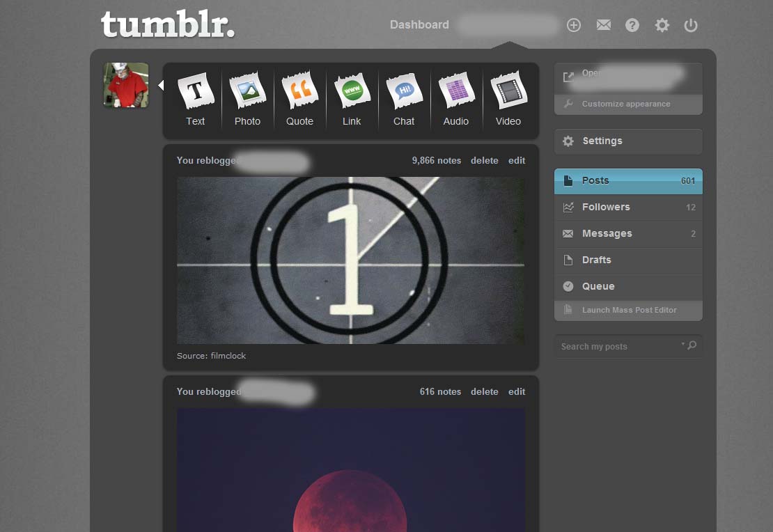Image resolution: width=773 pixels, height=532 pixels.
Task: Open Drafts in sidebar
Action: [628, 260]
